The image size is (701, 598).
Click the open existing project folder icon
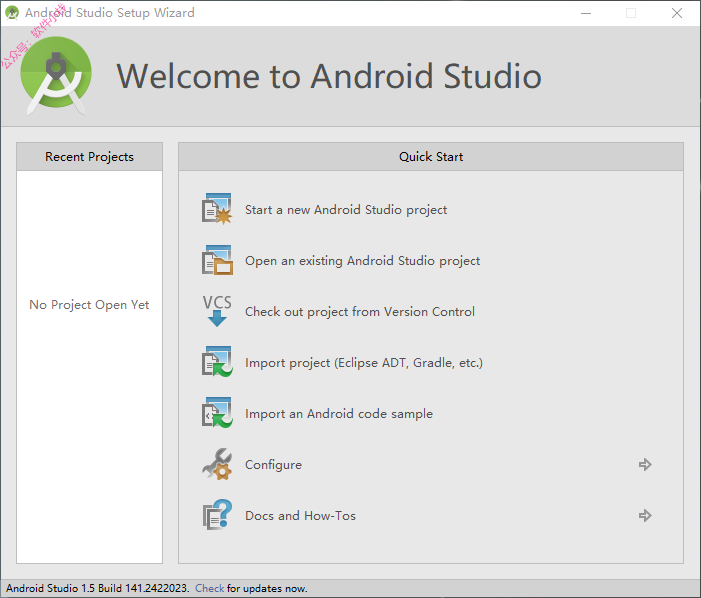pos(217,260)
